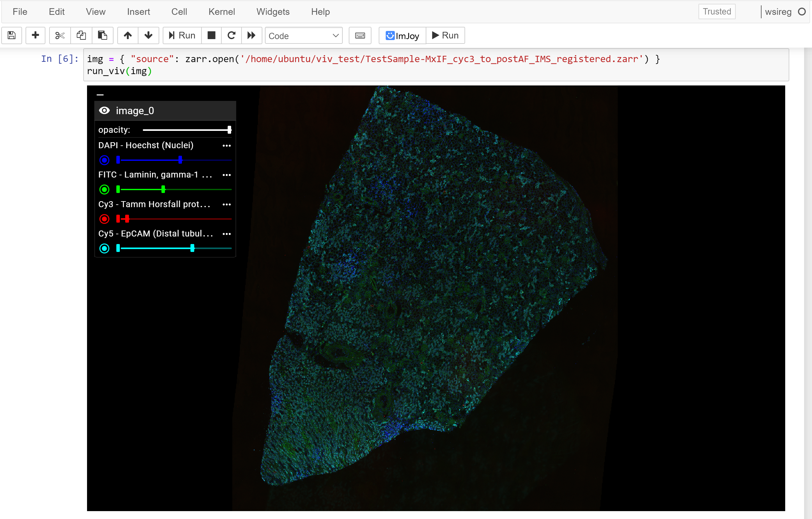Click the ImJoy button
This screenshot has width=812, height=519.
coord(402,35)
